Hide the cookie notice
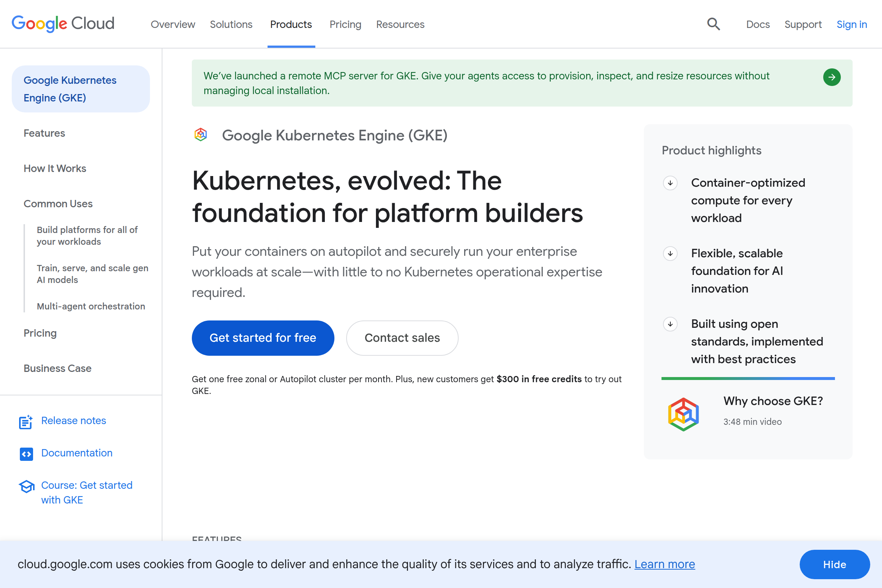Screen dimensions: 882x588 click(834, 564)
